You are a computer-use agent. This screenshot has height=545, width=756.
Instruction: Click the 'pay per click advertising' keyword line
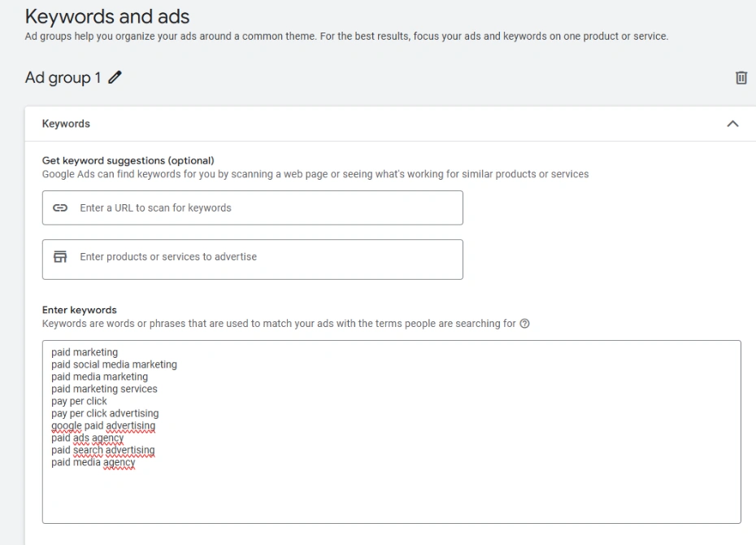[x=105, y=413]
